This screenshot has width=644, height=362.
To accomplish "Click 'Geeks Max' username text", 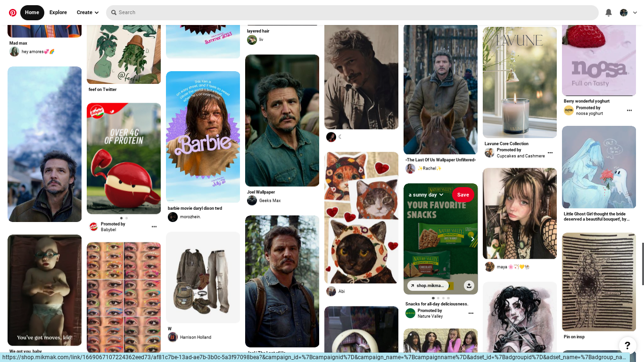I will 270,201.
